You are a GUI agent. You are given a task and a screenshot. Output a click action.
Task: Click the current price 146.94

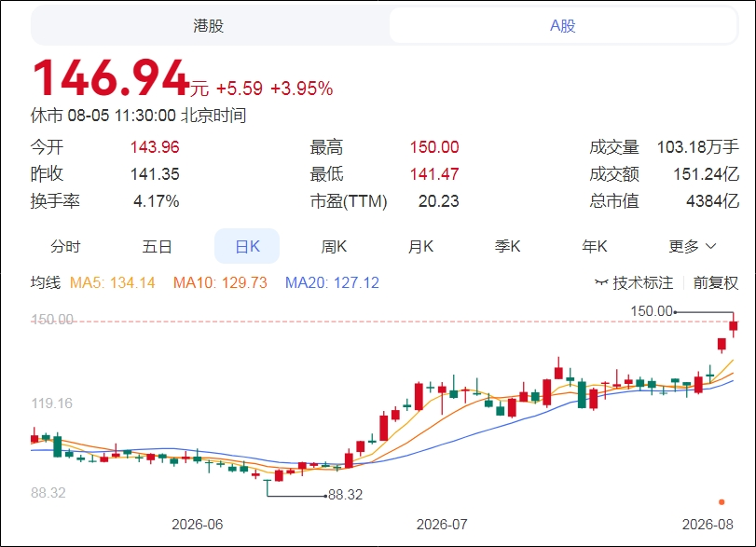(x=110, y=78)
